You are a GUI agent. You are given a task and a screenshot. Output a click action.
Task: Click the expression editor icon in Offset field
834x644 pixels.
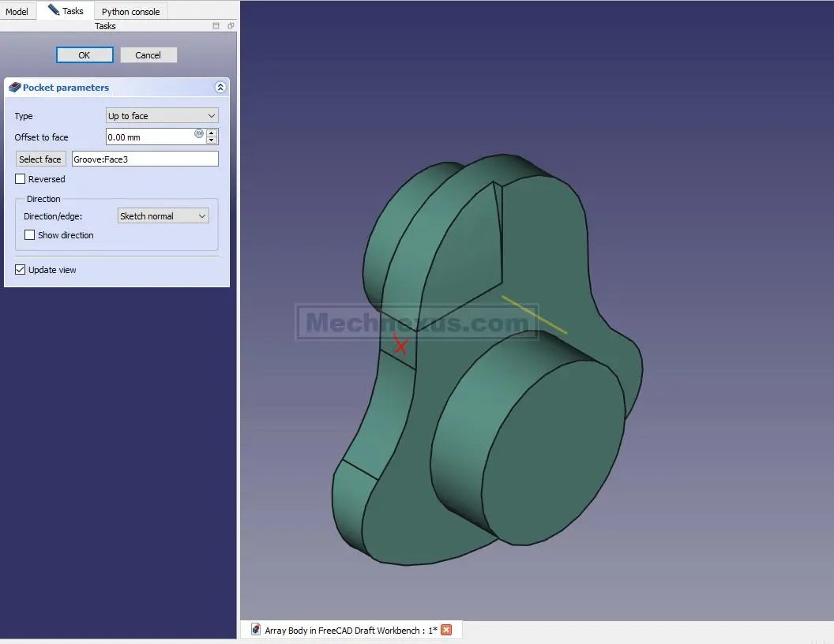[199, 133]
